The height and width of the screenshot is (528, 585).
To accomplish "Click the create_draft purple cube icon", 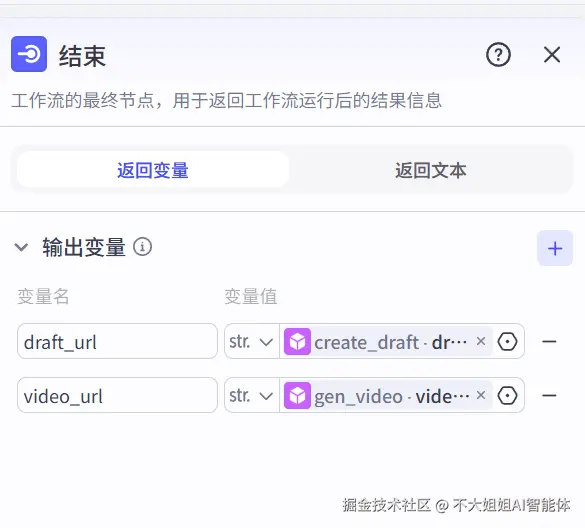I will click(297, 341).
